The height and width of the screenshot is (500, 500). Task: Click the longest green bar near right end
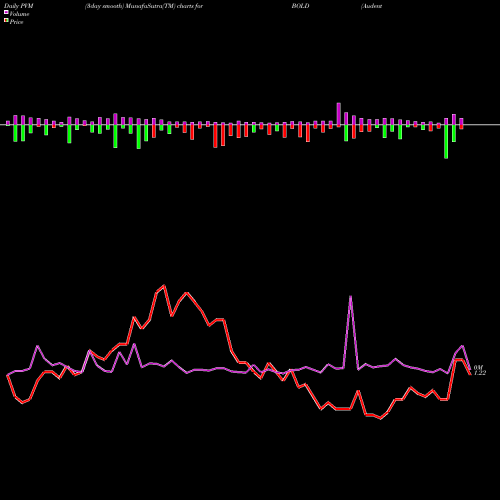(x=446, y=141)
